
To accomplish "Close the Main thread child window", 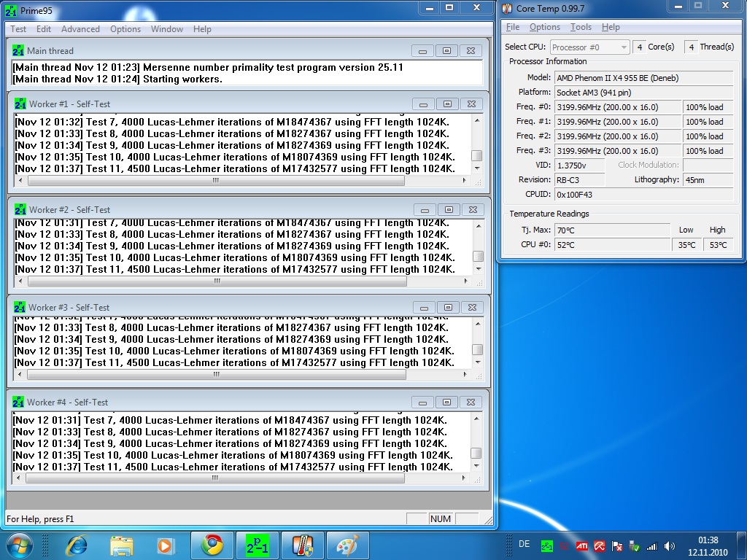I will point(471,51).
